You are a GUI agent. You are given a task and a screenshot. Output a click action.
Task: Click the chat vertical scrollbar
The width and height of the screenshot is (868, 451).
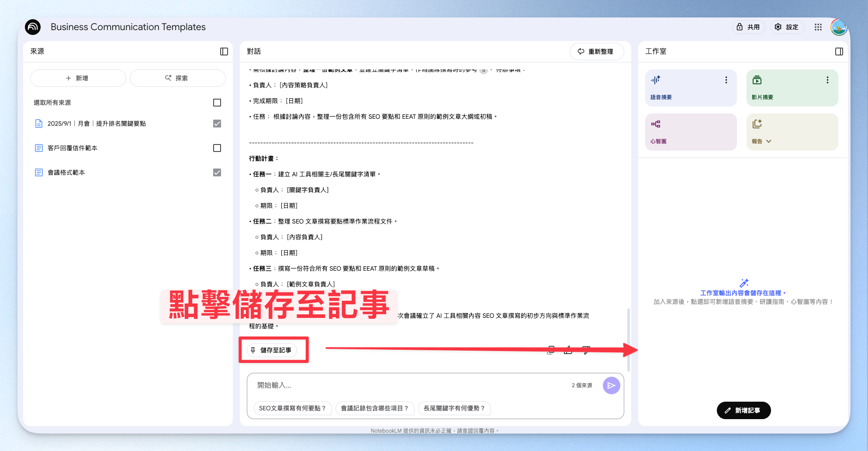tap(629, 340)
